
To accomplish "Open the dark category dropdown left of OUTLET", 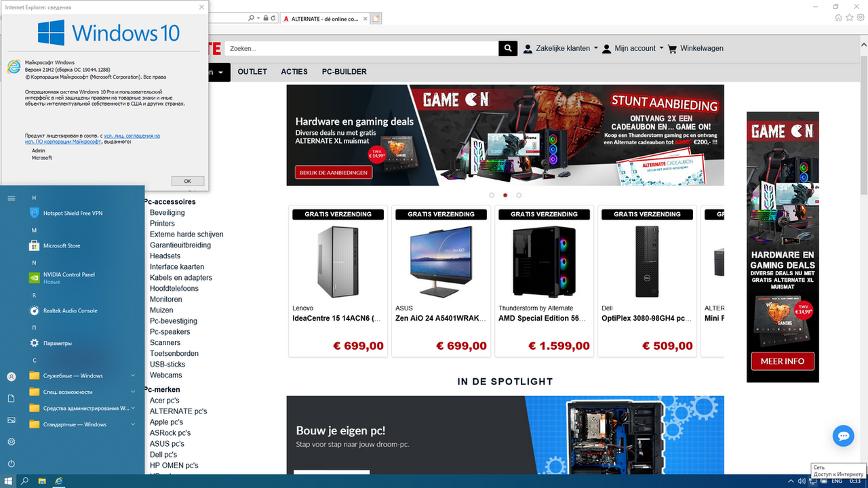I will pyautogui.click(x=218, y=72).
